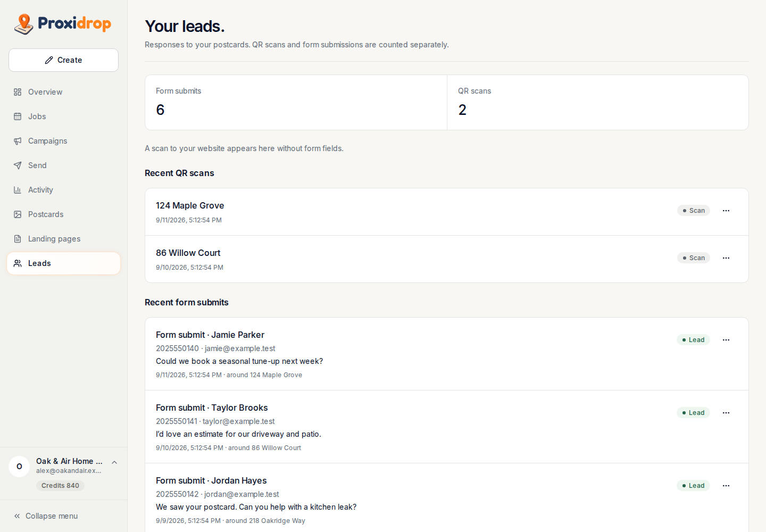Open Taylor Brooks lead more options
The height and width of the screenshot is (532, 766).
(x=726, y=413)
